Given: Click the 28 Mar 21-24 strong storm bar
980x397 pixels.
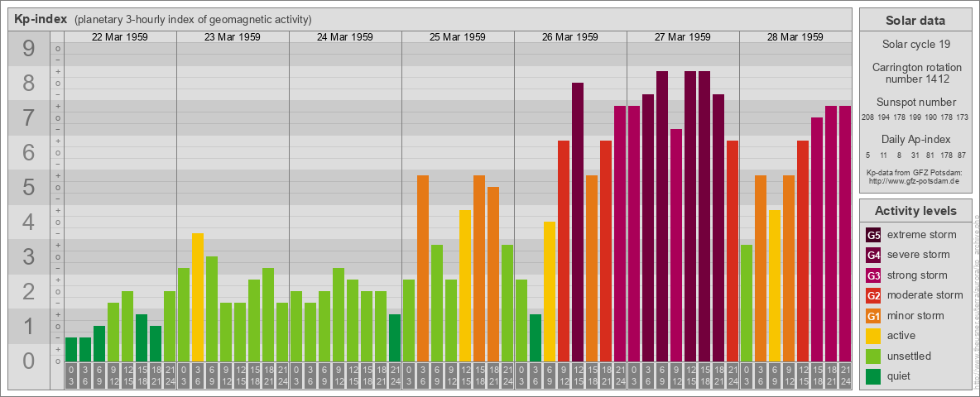Looking at the screenshot, I should (845, 234).
